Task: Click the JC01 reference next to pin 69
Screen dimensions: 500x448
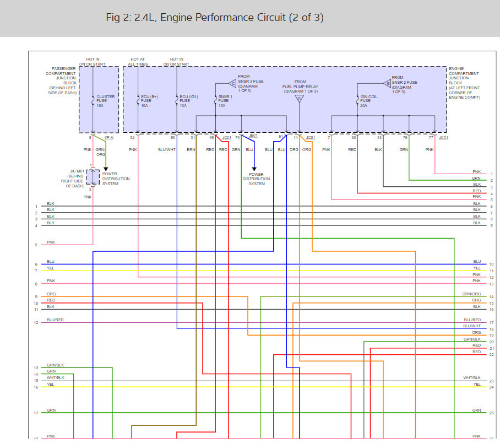Action: coord(227,138)
